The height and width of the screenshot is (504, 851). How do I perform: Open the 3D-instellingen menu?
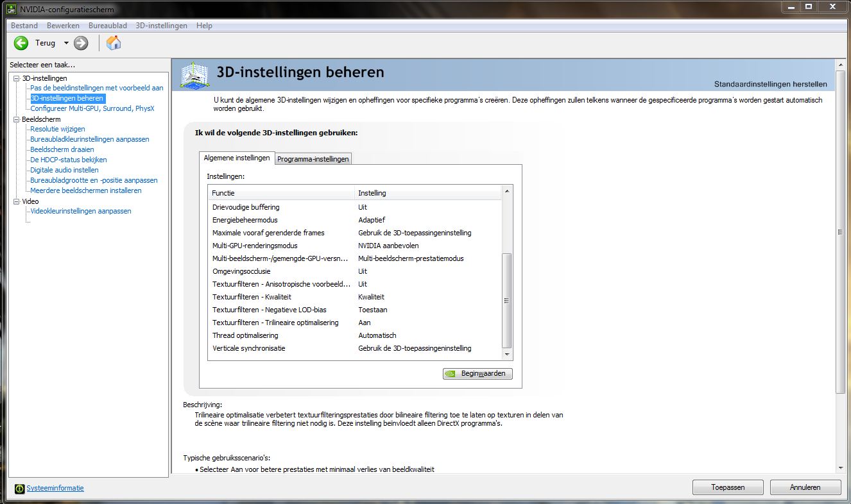click(162, 26)
